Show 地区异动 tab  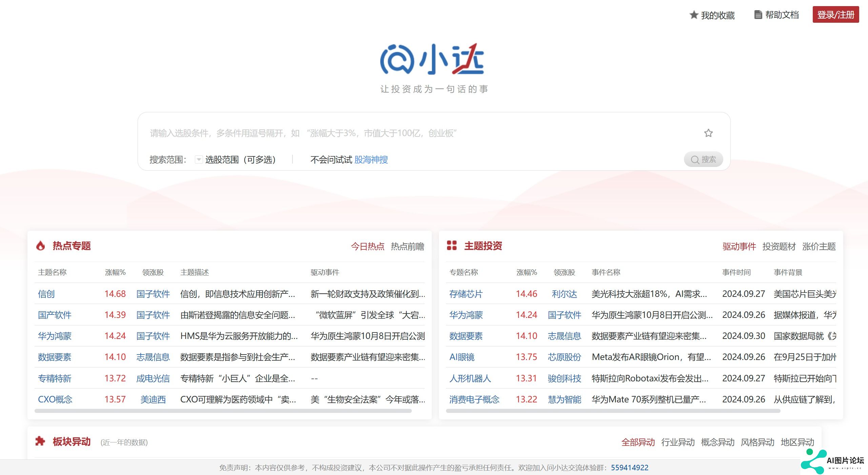click(798, 442)
